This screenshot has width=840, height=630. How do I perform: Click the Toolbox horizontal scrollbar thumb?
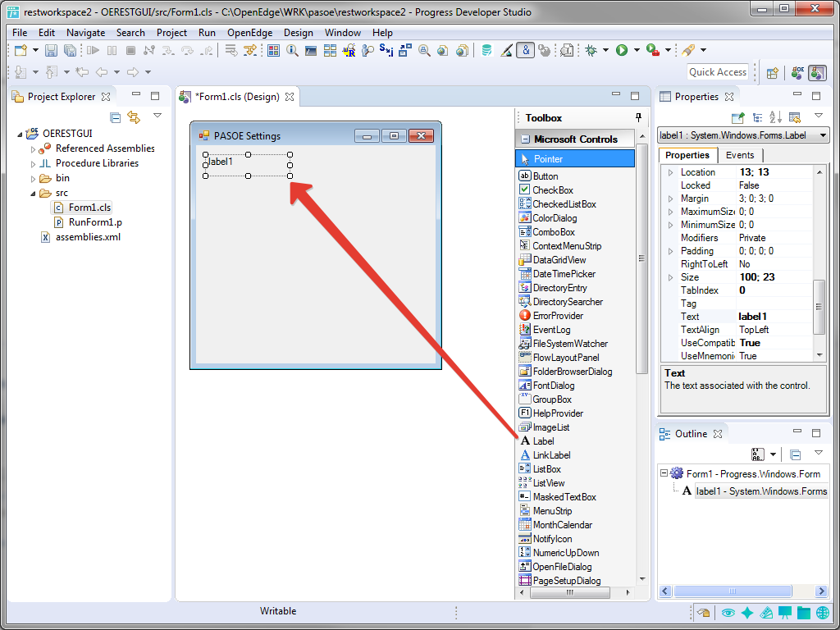pos(570,593)
